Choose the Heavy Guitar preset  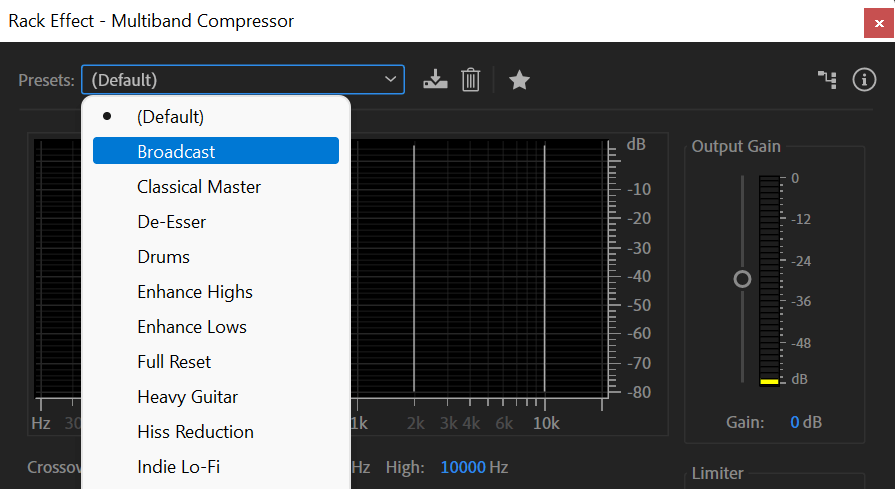(216, 397)
